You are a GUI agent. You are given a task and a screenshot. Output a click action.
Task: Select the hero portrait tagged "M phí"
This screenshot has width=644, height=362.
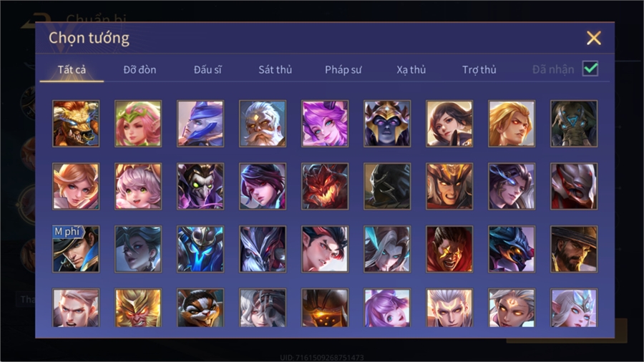click(x=76, y=249)
